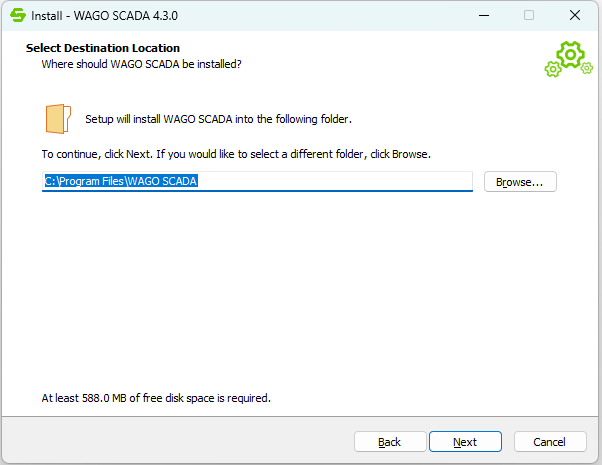Open the Browse folder dialog
This screenshot has height=465, width=602.
click(519, 182)
